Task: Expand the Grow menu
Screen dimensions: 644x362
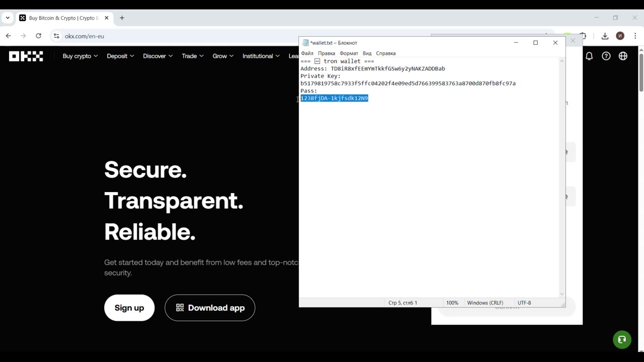Action: (x=223, y=56)
